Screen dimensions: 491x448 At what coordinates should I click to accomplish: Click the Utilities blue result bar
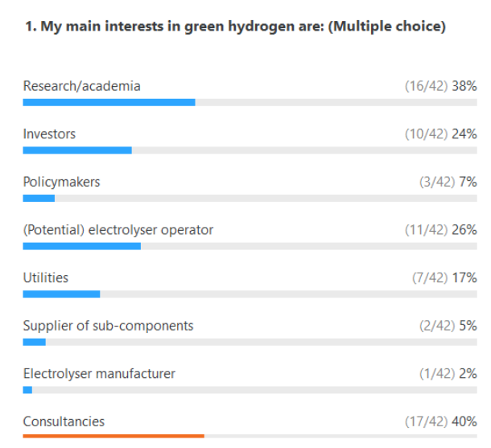click(61, 294)
